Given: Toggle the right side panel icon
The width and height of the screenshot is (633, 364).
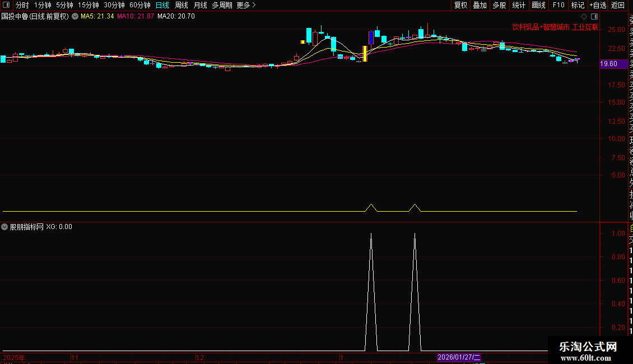Looking at the screenshot, I should coord(594,17).
